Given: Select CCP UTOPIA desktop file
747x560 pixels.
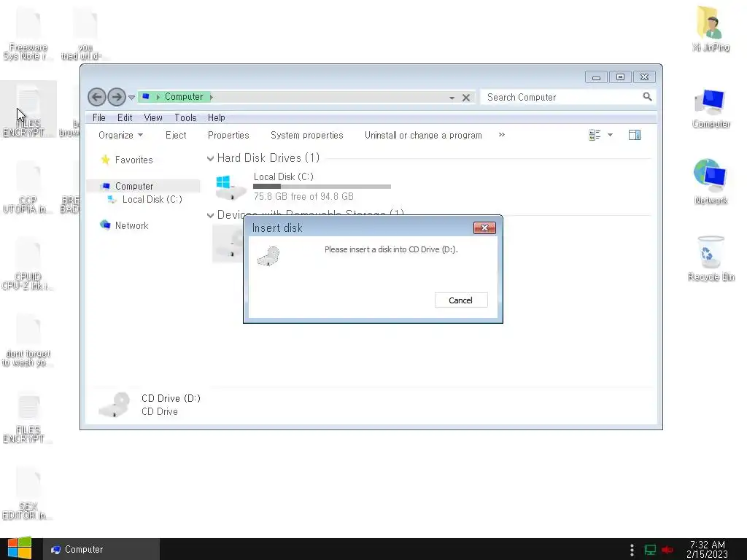Looking at the screenshot, I should (x=28, y=187).
